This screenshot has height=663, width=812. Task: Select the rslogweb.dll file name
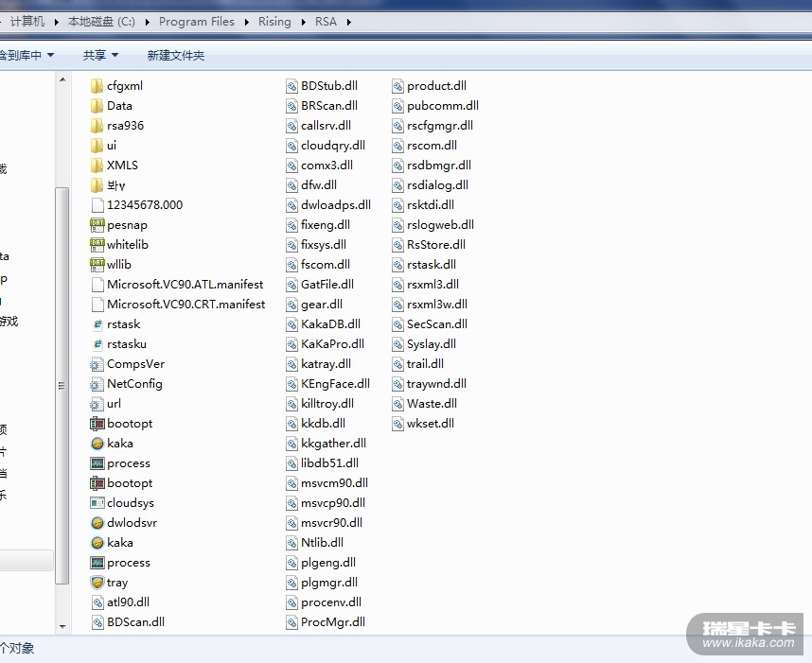click(x=440, y=225)
